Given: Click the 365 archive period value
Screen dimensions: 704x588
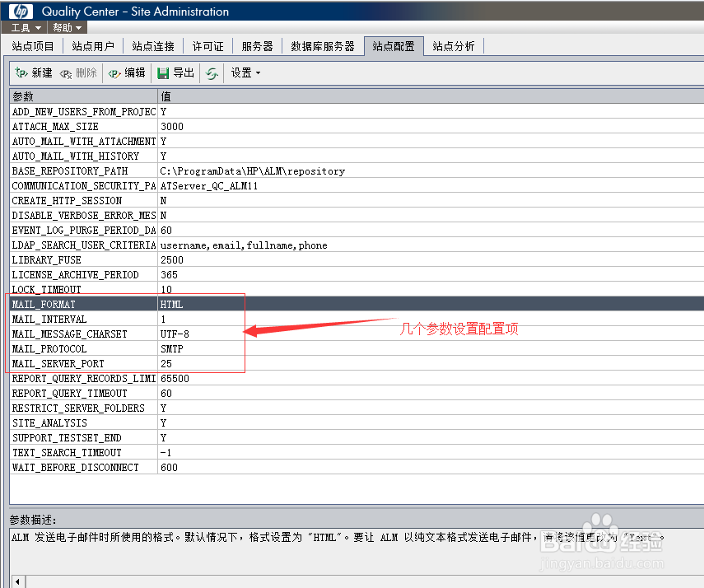Looking at the screenshot, I should point(170,275).
